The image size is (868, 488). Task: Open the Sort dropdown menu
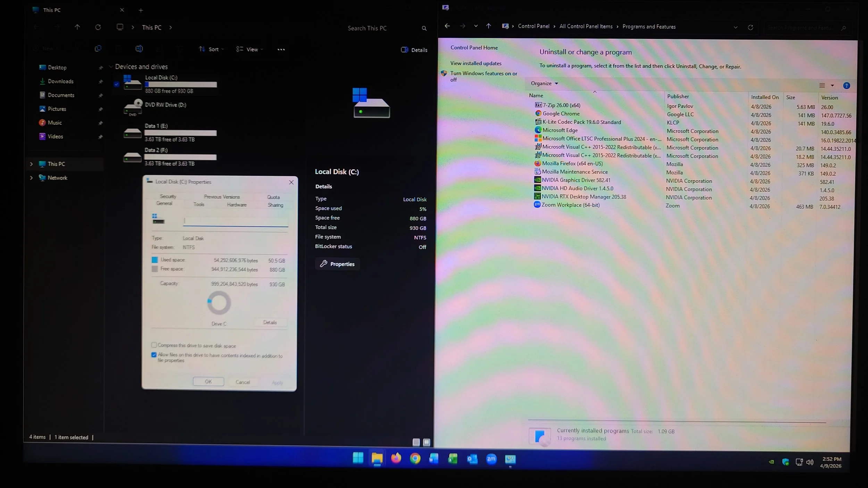coord(211,49)
